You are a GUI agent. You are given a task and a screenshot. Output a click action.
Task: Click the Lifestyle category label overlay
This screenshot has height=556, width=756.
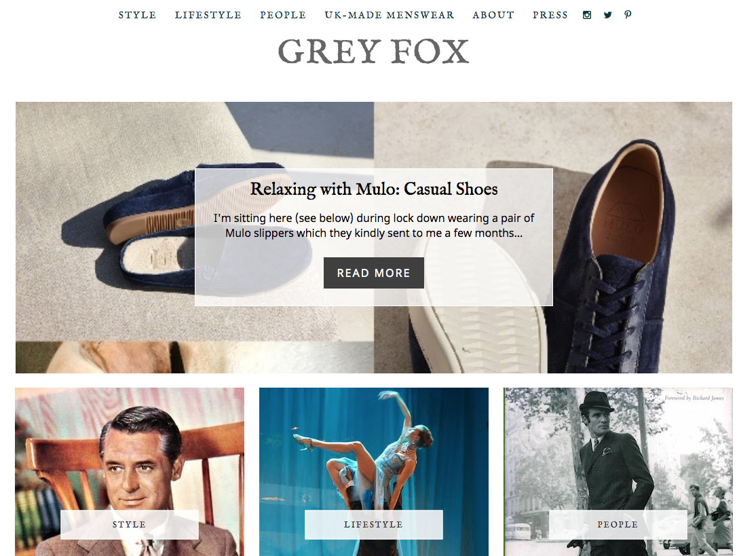374,525
